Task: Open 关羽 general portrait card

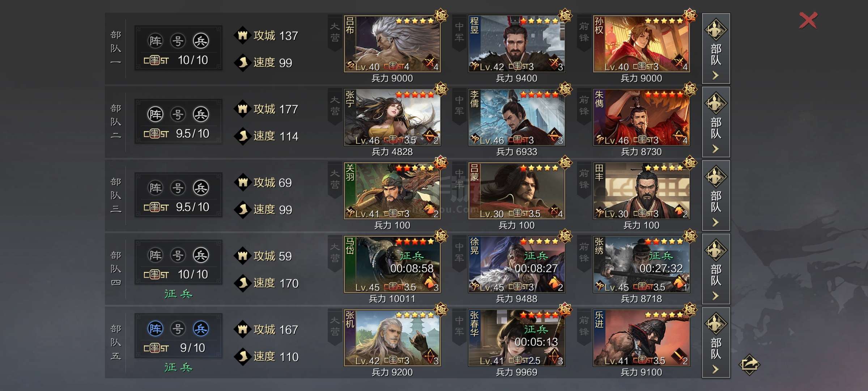Action: pyautogui.click(x=392, y=191)
